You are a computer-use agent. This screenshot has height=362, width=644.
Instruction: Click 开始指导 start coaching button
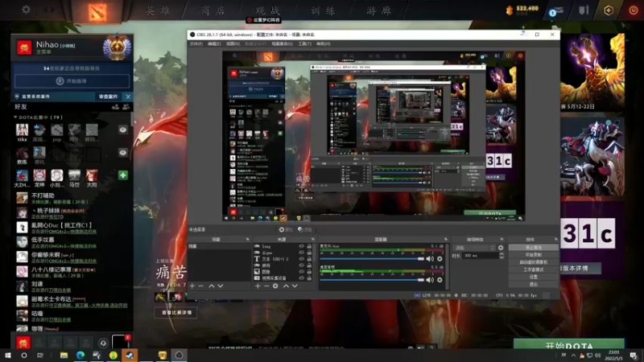[x=72, y=81]
